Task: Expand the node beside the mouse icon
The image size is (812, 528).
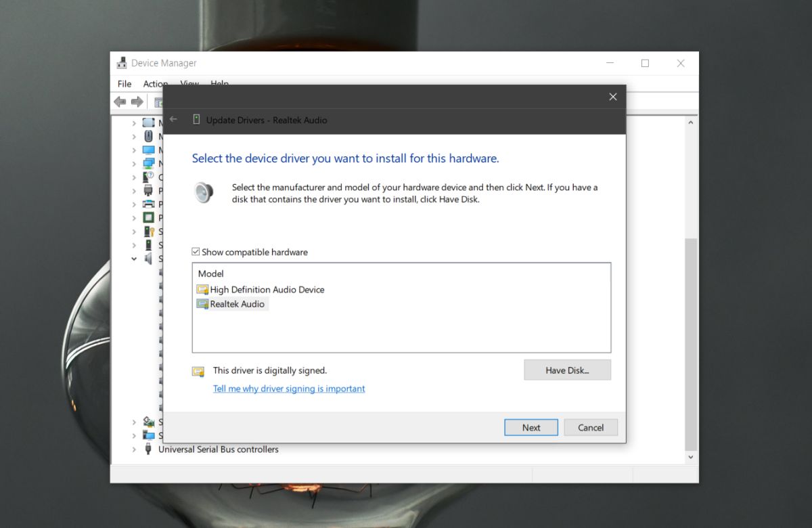Action: click(134, 137)
